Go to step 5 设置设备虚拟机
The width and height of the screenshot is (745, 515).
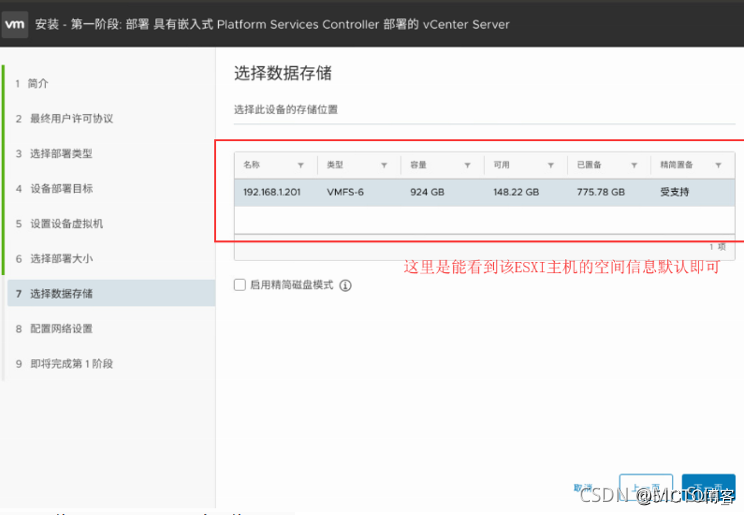(x=59, y=224)
